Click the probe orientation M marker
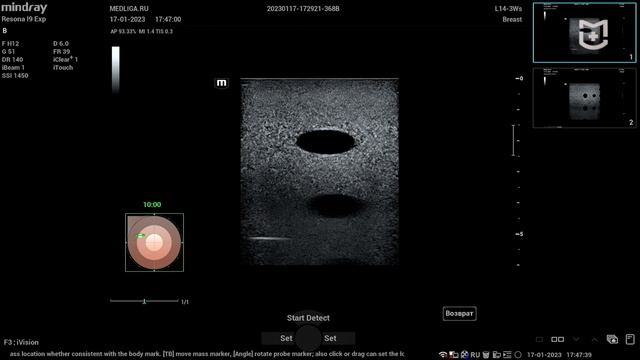640x360 pixels. click(x=221, y=83)
